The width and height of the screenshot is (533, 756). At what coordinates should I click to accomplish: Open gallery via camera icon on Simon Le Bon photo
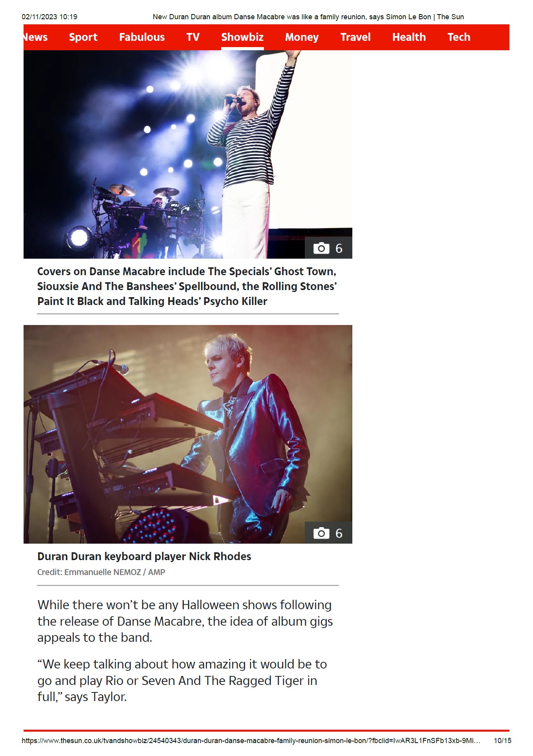click(x=321, y=248)
